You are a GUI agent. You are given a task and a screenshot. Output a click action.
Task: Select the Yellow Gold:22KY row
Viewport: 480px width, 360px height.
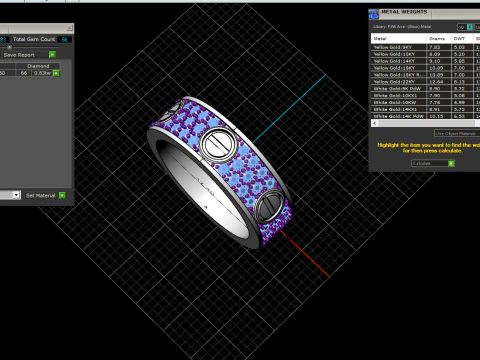(x=425, y=82)
